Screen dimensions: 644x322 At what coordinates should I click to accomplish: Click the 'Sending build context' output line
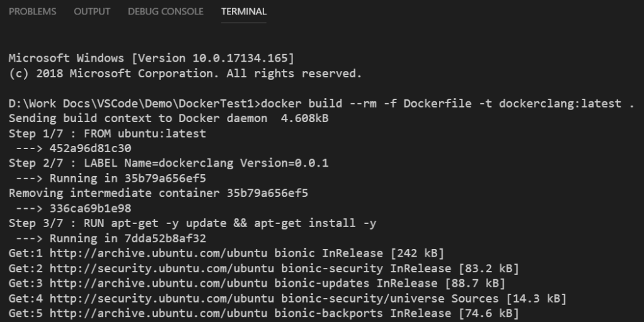(x=168, y=118)
